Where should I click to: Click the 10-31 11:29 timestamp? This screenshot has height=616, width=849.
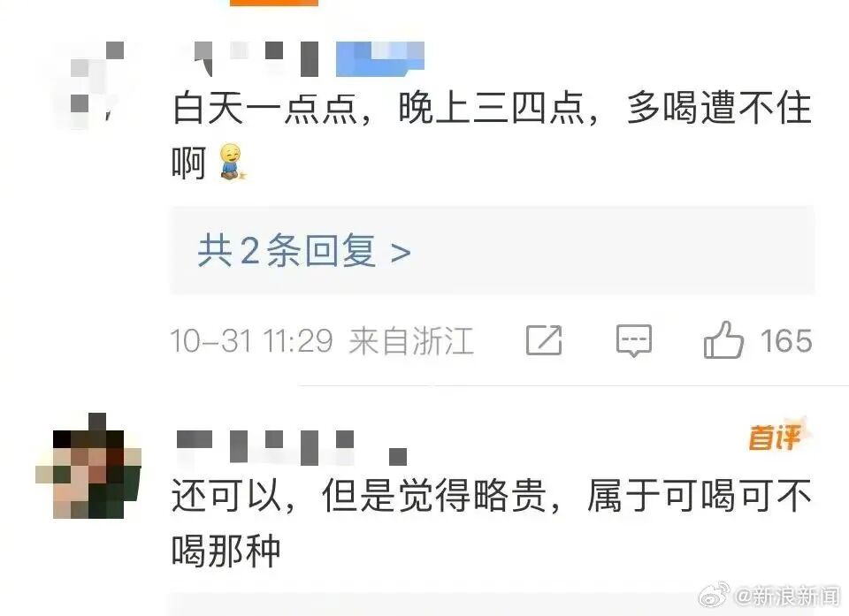(251, 341)
